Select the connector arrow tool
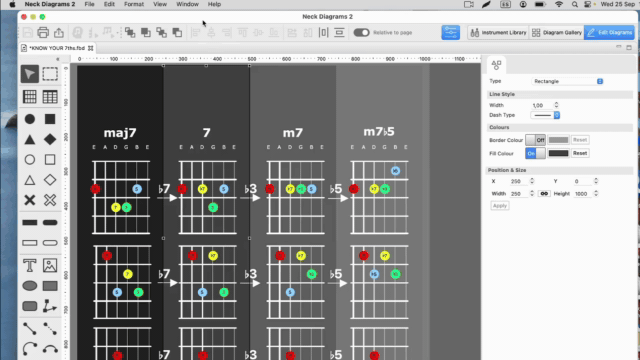This screenshot has width=640, height=360. (x=50, y=306)
